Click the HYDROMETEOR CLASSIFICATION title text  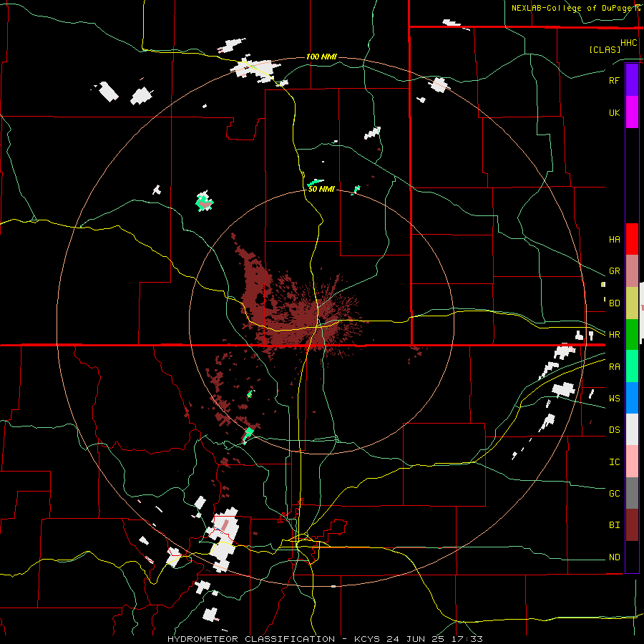(x=251, y=639)
